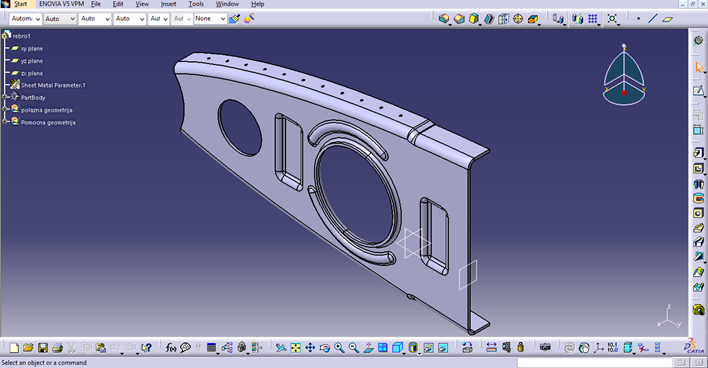Screen dimensions: 708x368
Task: Open the Insert menu
Action: coord(168,4)
